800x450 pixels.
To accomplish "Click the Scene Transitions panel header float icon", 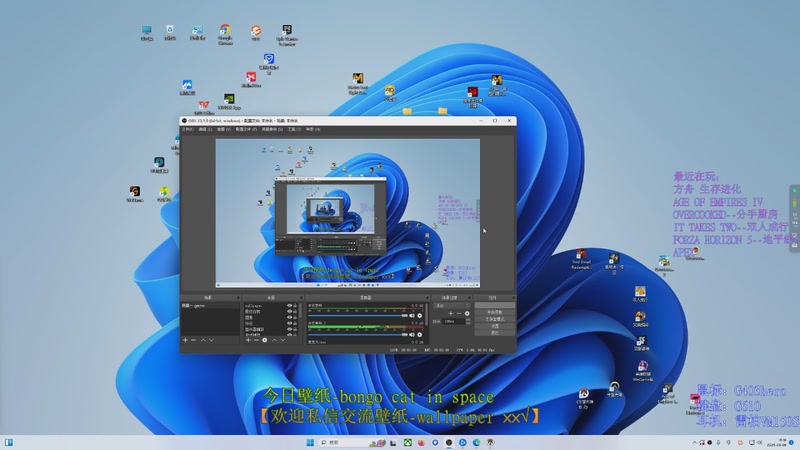I will (x=470, y=297).
